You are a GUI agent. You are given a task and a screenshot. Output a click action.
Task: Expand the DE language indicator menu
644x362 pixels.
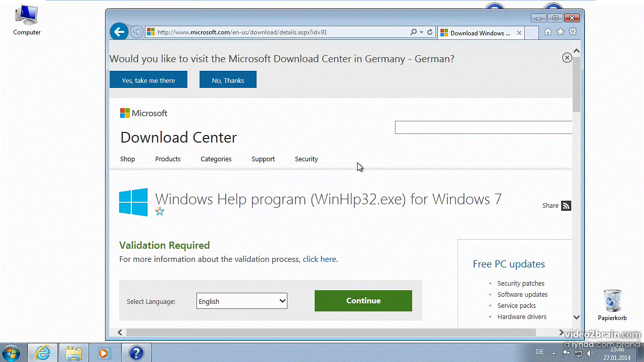click(x=539, y=351)
